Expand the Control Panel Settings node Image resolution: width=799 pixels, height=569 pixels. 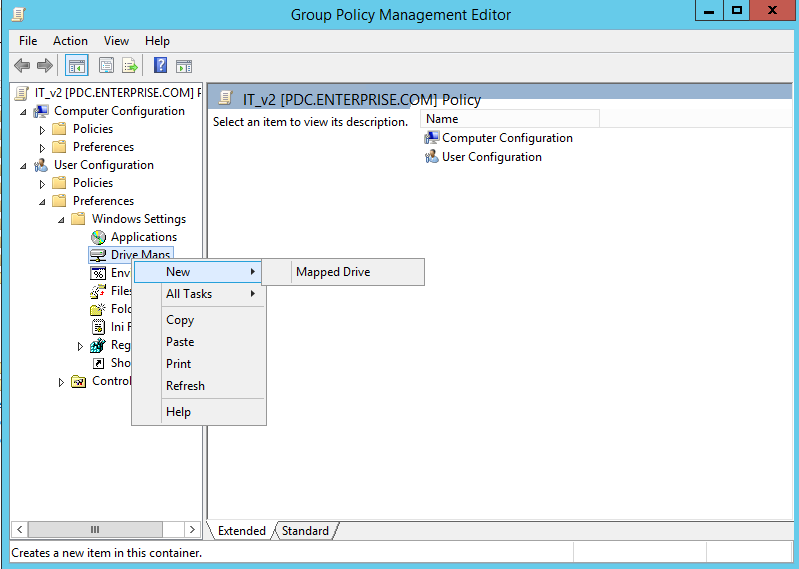pos(61,382)
